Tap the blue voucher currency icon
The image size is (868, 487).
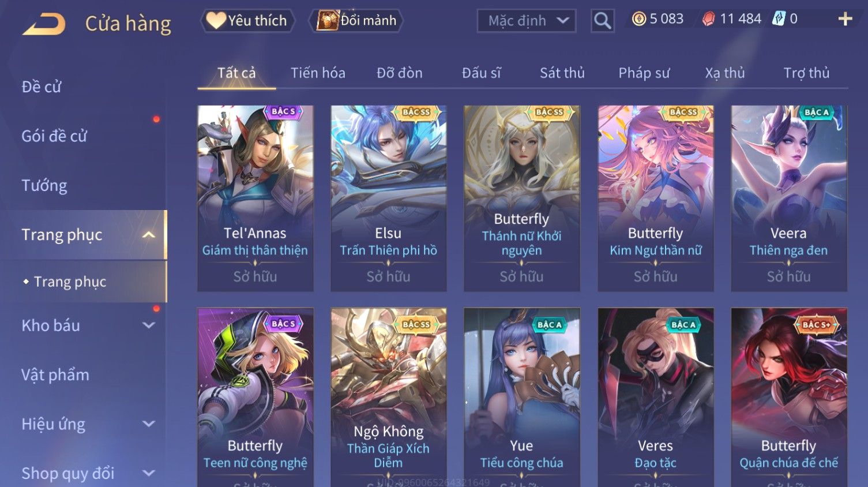[x=779, y=19]
